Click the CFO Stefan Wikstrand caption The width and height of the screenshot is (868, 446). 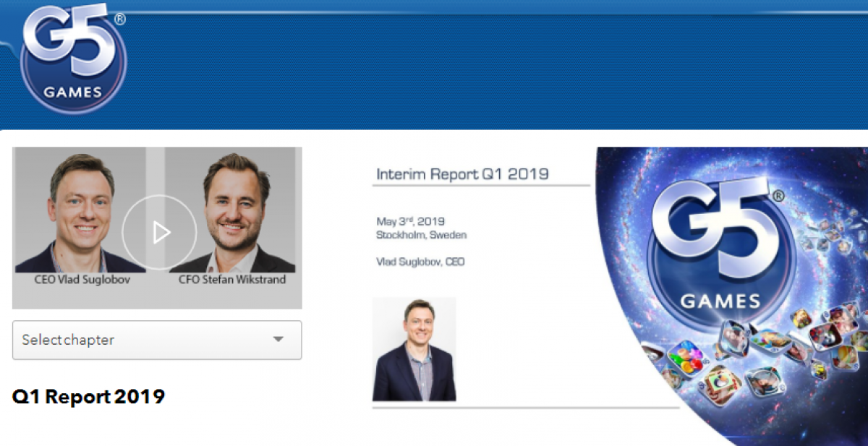[232, 279]
